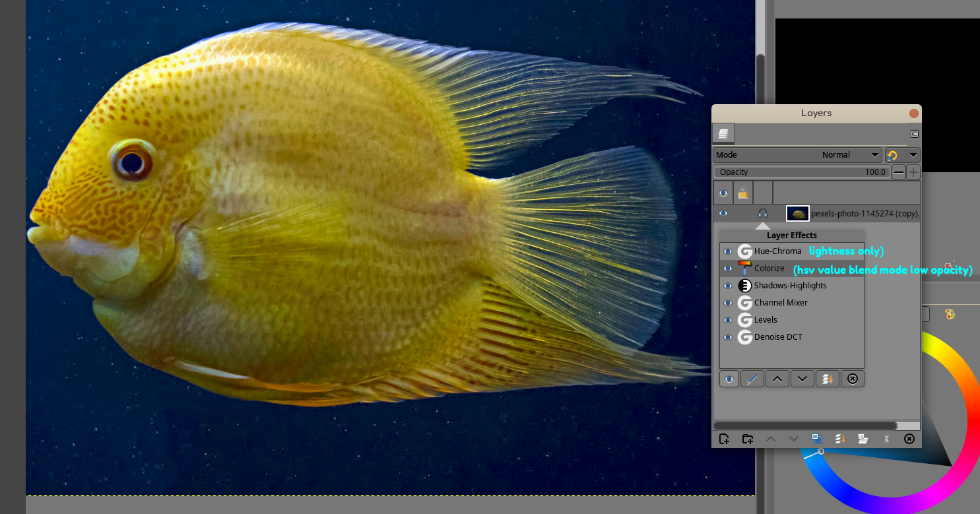Toggle visibility of the Levels effect
The height and width of the screenshot is (514, 980).
click(728, 320)
